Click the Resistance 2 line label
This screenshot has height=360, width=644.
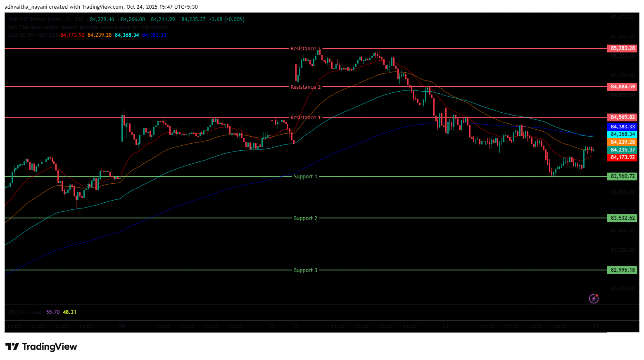pyautogui.click(x=305, y=87)
